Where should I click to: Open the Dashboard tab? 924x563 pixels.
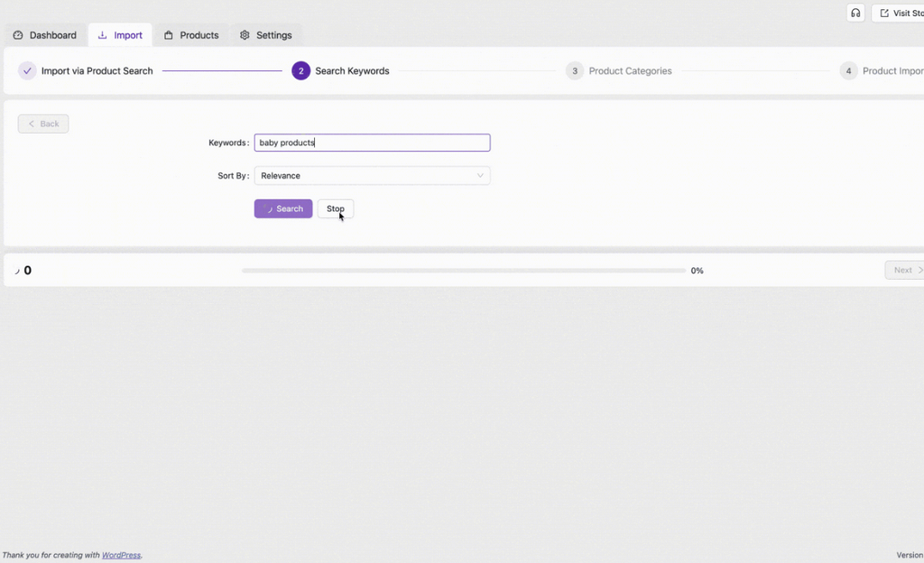pyautogui.click(x=45, y=35)
